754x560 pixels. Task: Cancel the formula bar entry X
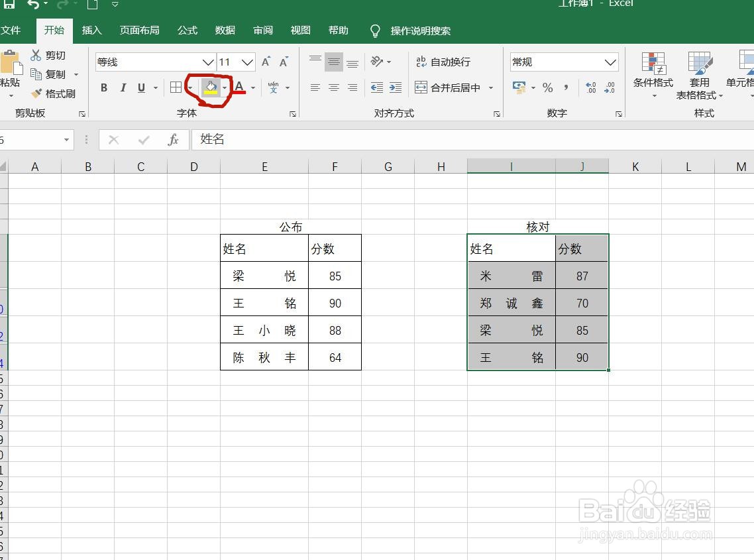point(113,140)
